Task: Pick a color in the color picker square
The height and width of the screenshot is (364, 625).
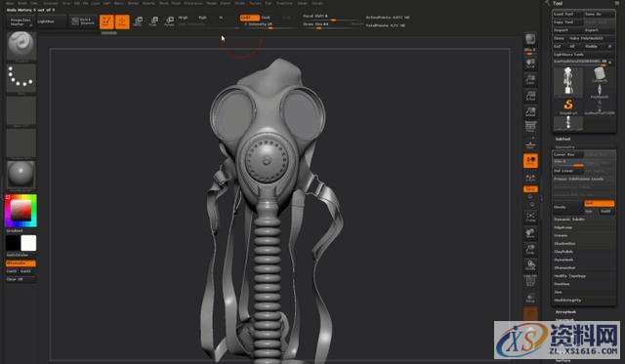Action: coord(21,210)
